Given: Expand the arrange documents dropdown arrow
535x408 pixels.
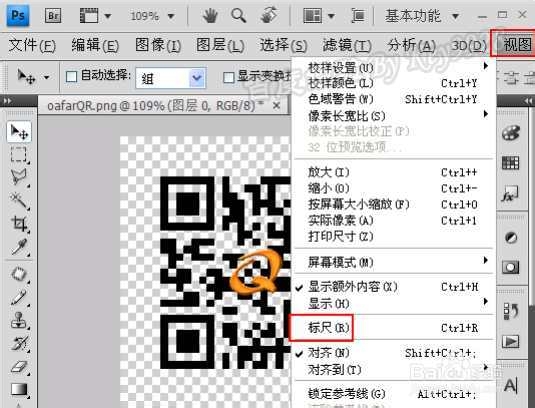Looking at the screenshot, I should tap(331, 16).
